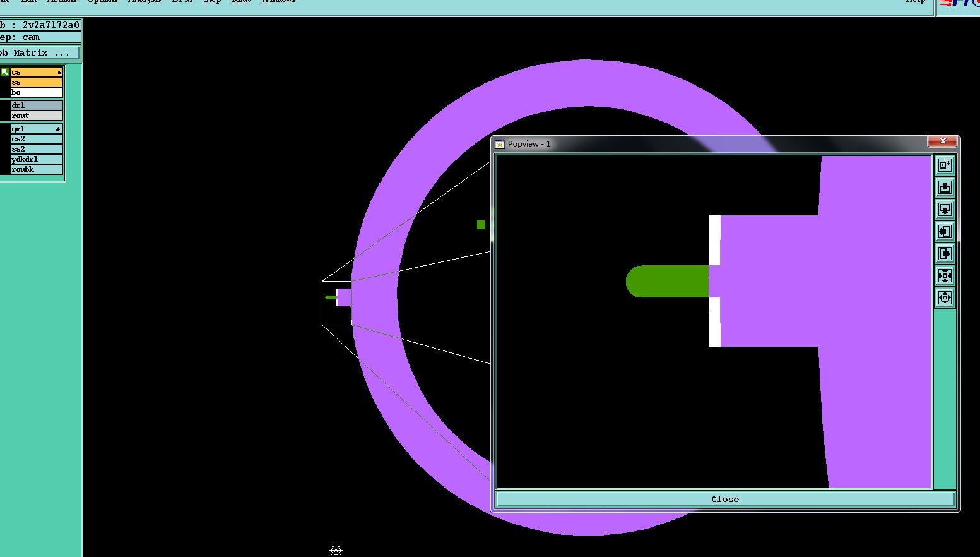This screenshot has height=557, width=980.
Task: Click the Popview - 1 title text
Action: [x=529, y=144]
